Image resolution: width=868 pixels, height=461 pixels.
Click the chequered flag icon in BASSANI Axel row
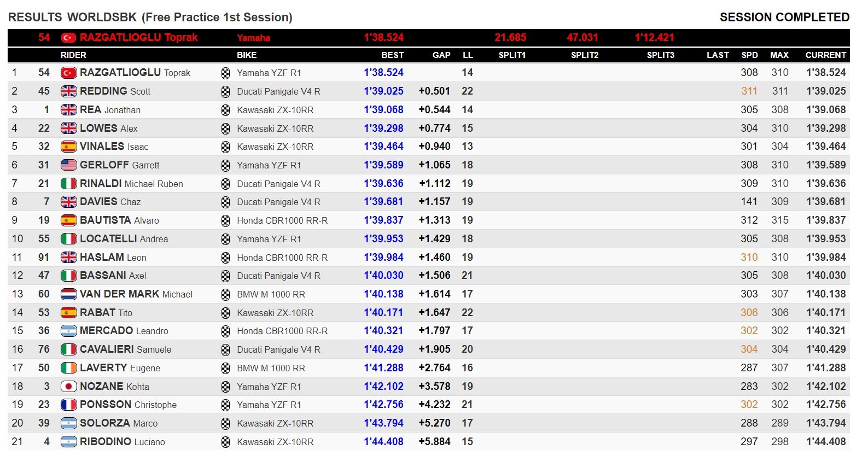225,276
